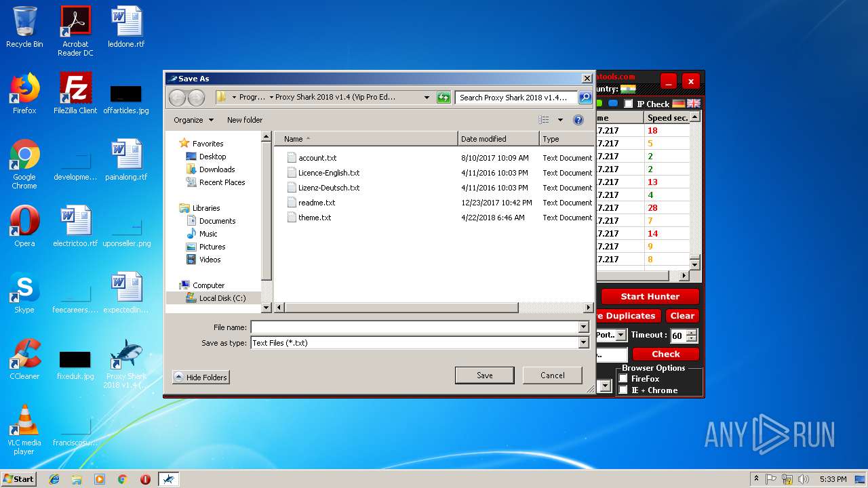The width and height of the screenshot is (868, 488).
Task: Click into the File name field
Action: (x=414, y=327)
